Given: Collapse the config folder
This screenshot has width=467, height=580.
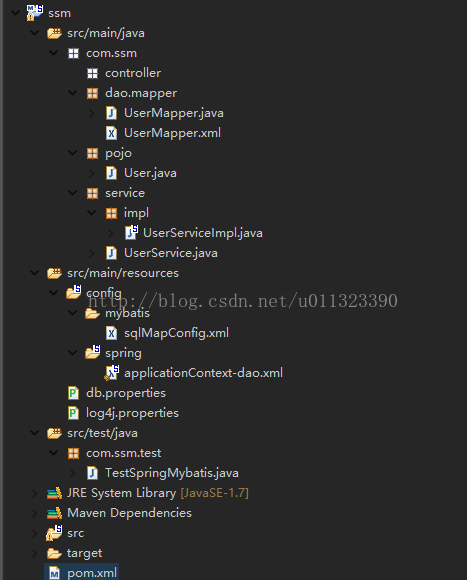Looking at the screenshot, I should (54, 293).
